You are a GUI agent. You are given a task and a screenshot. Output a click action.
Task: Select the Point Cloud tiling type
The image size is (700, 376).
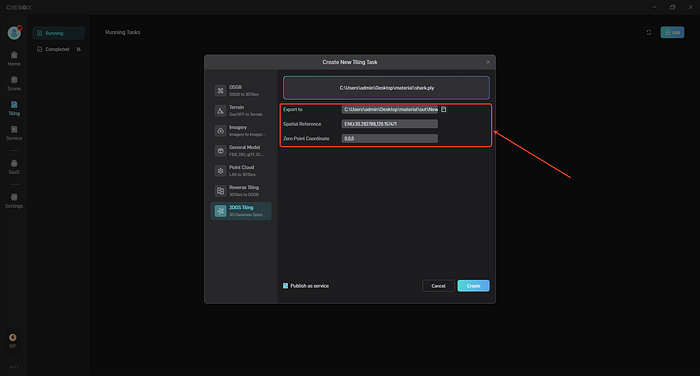coord(241,171)
